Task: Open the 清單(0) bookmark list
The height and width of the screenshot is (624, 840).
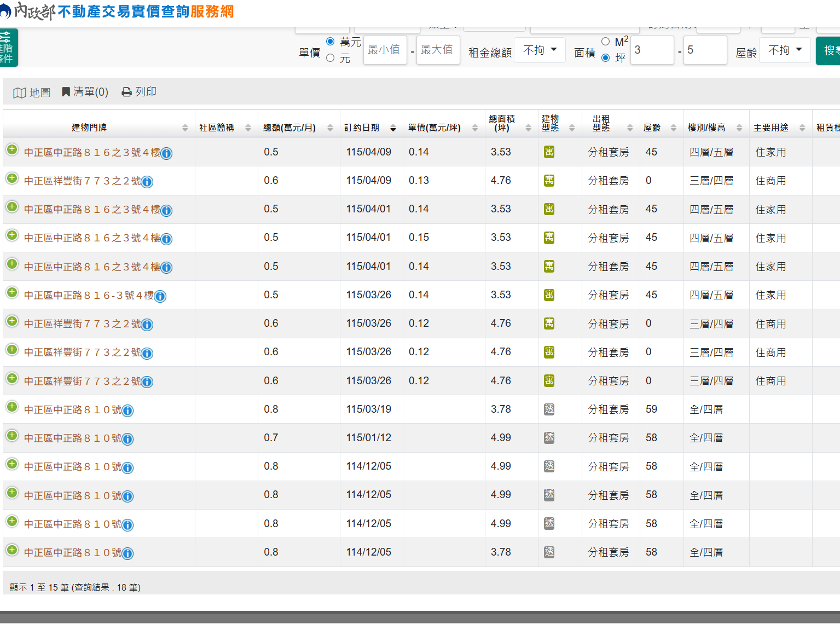Action: [x=85, y=92]
